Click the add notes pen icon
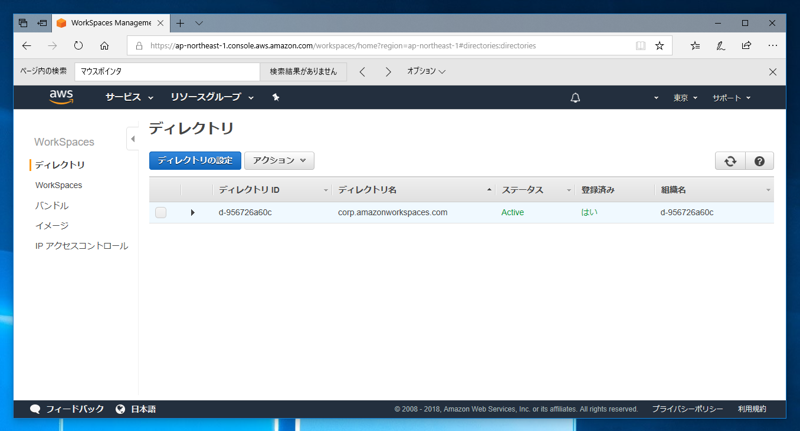This screenshot has height=431, width=800. pos(720,46)
